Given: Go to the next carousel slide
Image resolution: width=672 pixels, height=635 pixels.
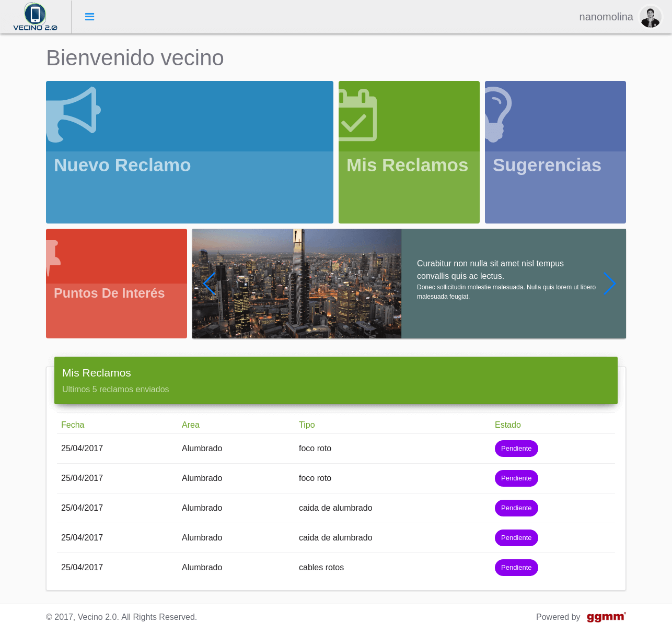Looking at the screenshot, I should pyautogui.click(x=609, y=284).
